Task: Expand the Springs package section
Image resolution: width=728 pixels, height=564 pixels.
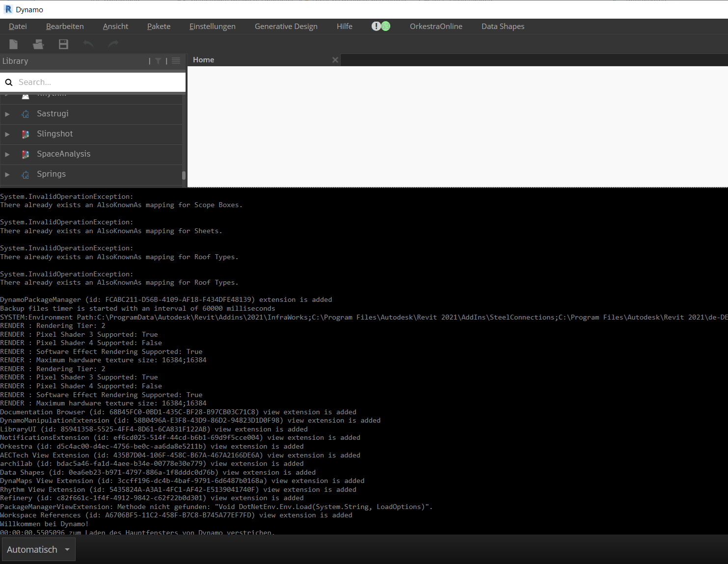Action: pyautogui.click(x=7, y=174)
